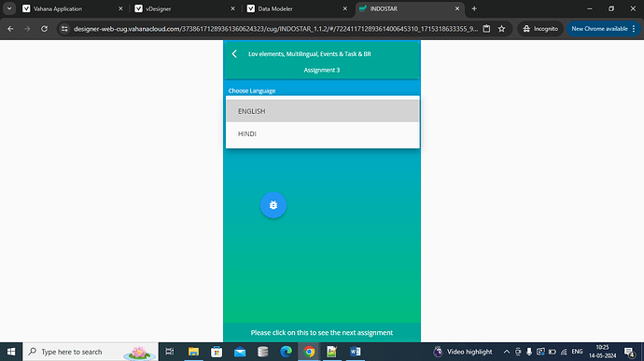The height and width of the screenshot is (361, 644).
Task: Select HINDI from the language list
Action: point(322,134)
